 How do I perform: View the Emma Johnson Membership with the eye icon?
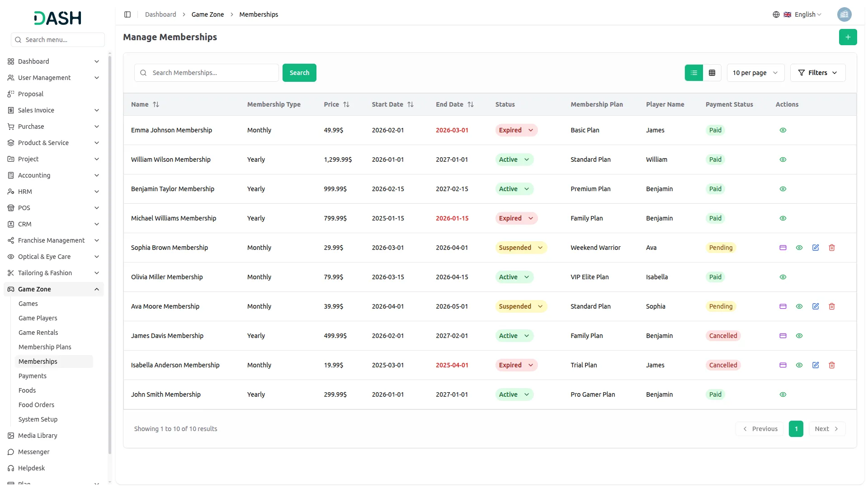coord(783,130)
